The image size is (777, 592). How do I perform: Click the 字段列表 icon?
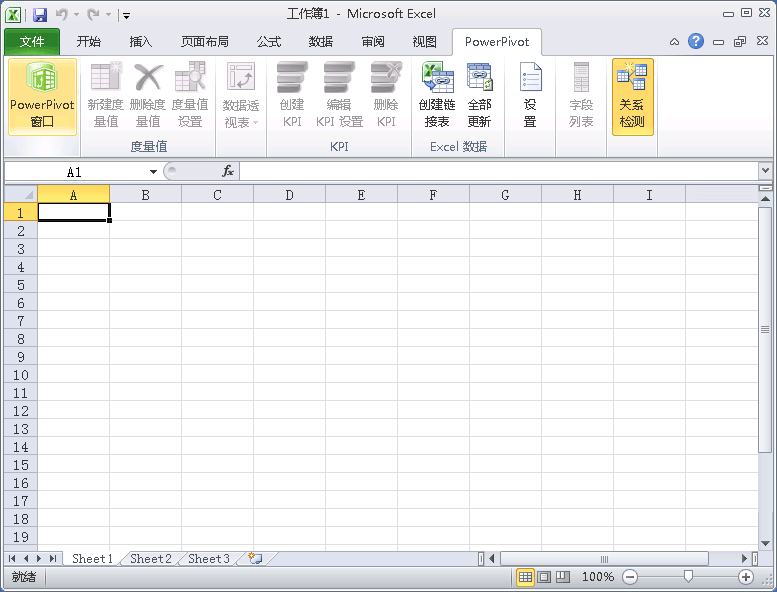pos(581,95)
